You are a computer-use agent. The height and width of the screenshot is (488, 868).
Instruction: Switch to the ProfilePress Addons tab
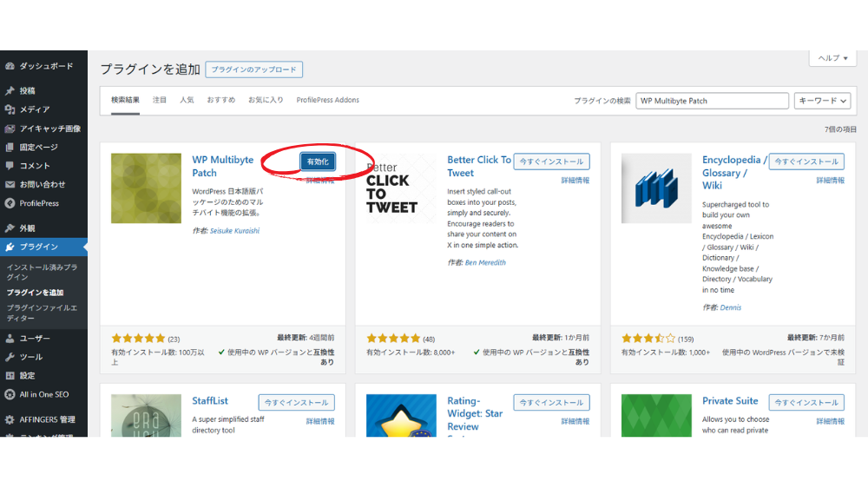(328, 100)
